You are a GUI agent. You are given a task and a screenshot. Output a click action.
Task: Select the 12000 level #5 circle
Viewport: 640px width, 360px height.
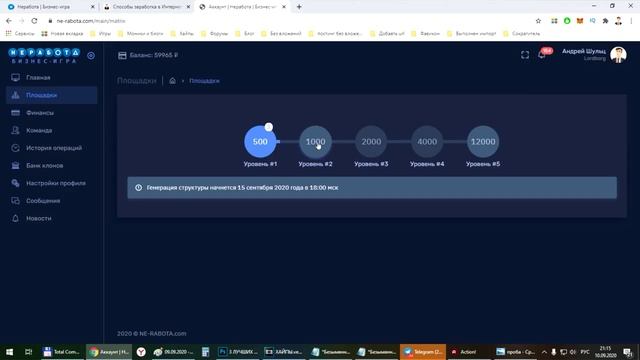click(x=483, y=142)
